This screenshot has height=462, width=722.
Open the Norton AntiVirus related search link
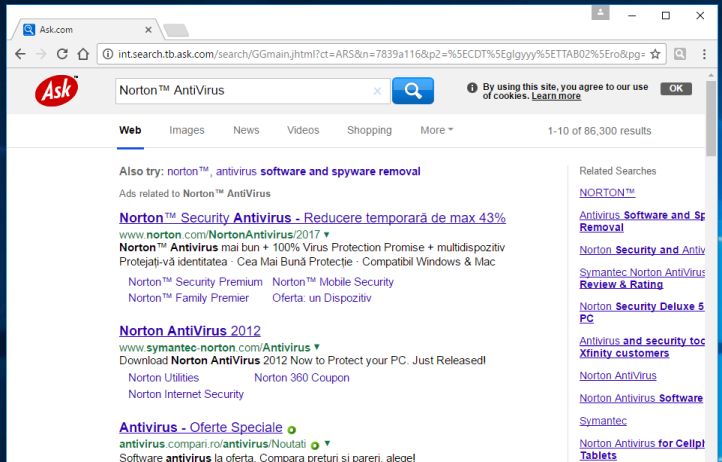coord(617,375)
